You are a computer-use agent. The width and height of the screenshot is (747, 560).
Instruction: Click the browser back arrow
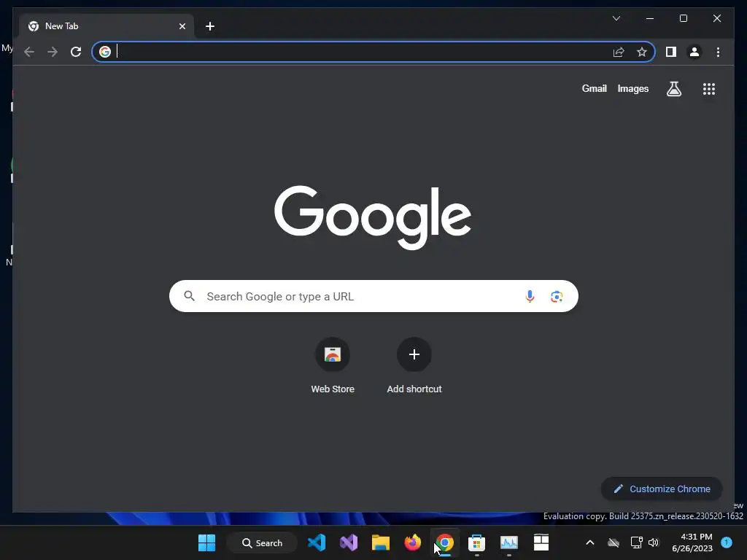click(29, 52)
